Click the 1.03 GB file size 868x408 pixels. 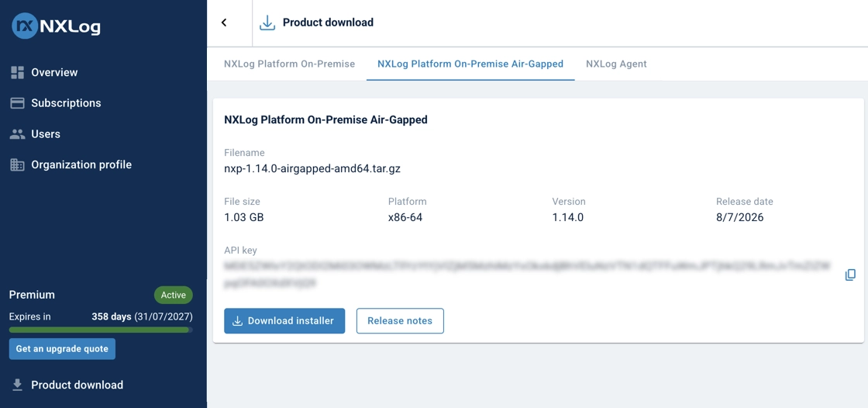coord(244,217)
